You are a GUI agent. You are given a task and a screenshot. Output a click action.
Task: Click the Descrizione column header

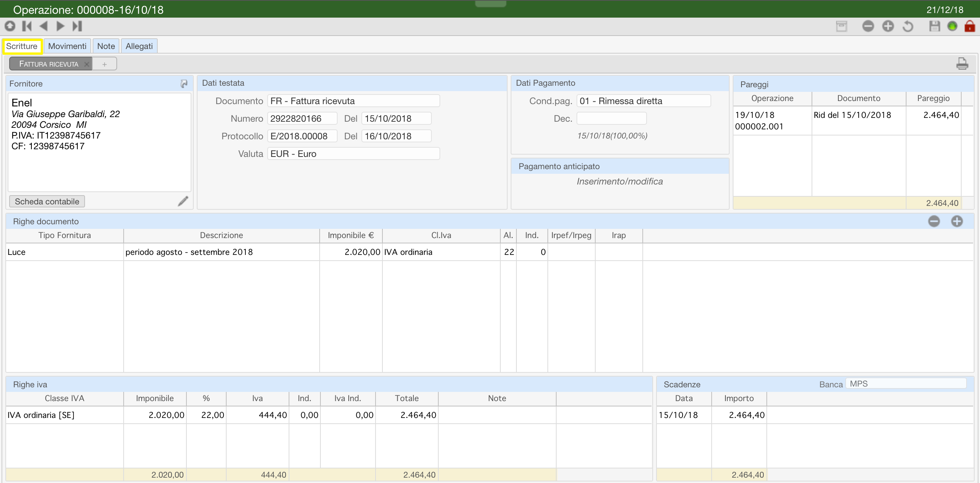point(221,235)
